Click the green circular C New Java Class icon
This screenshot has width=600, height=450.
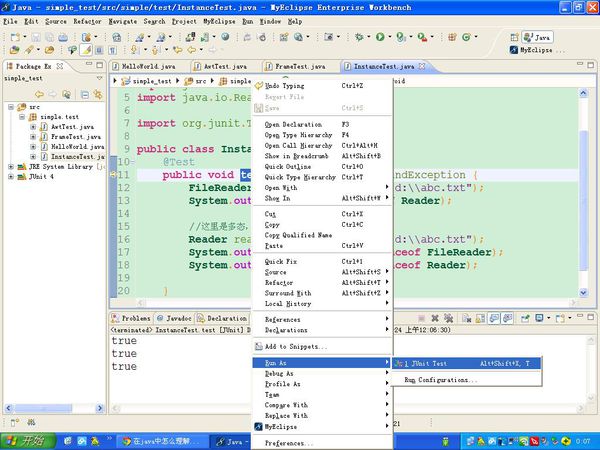point(466,37)
